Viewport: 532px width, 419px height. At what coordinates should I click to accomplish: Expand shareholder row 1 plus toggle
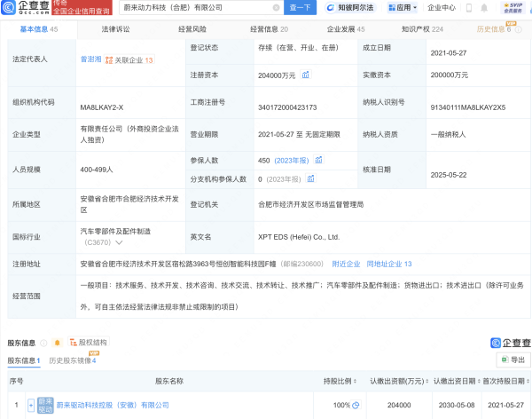coord(30,405)
